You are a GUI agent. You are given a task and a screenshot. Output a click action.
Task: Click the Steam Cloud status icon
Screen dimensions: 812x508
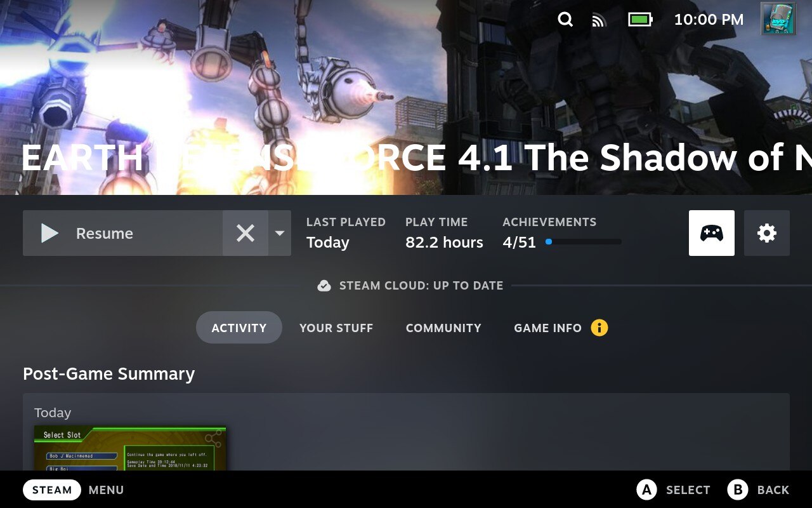tap(324, 286)
